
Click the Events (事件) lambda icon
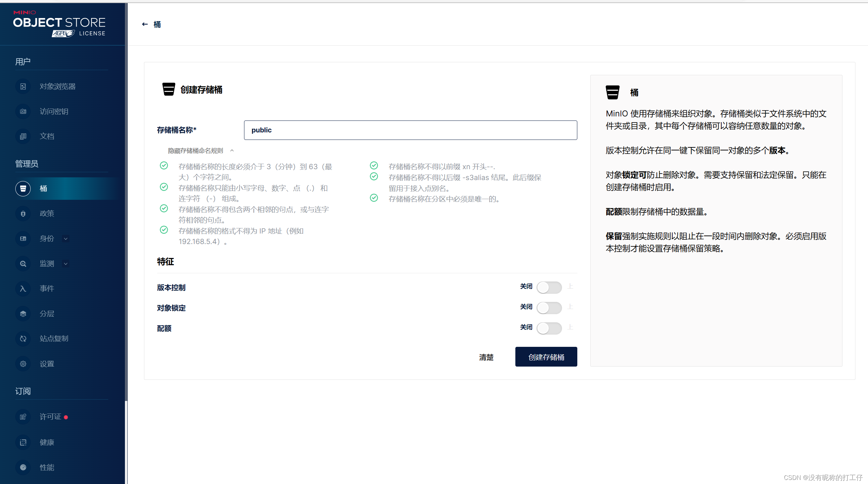tap(23, 289)
